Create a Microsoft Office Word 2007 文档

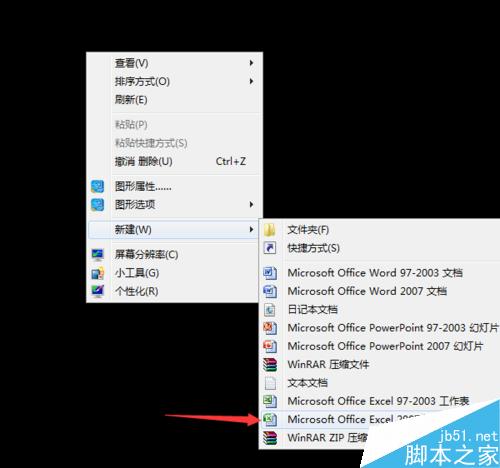(x=380, y=291)
